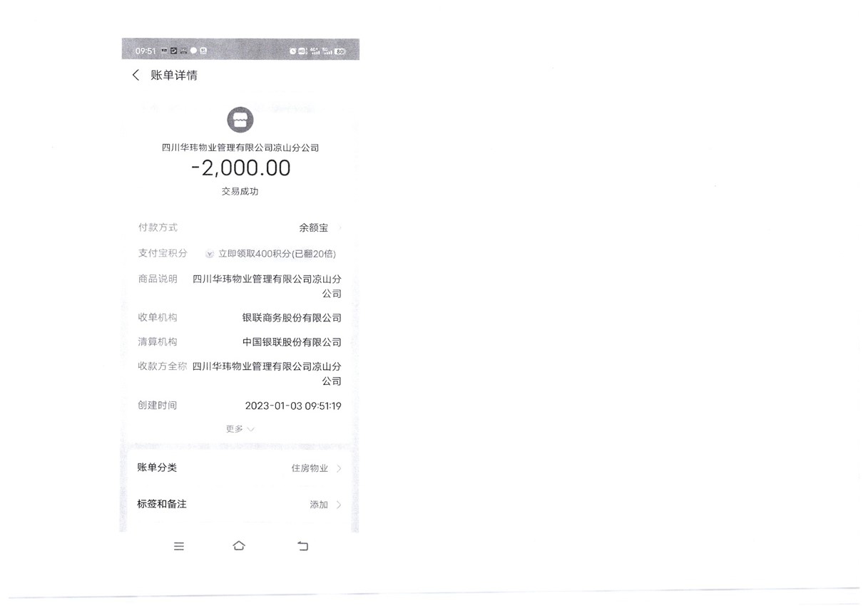Tap the Android back navigation button
Image resolution: width=868 pixels, height=613 pixels.
tap(302, 546)
